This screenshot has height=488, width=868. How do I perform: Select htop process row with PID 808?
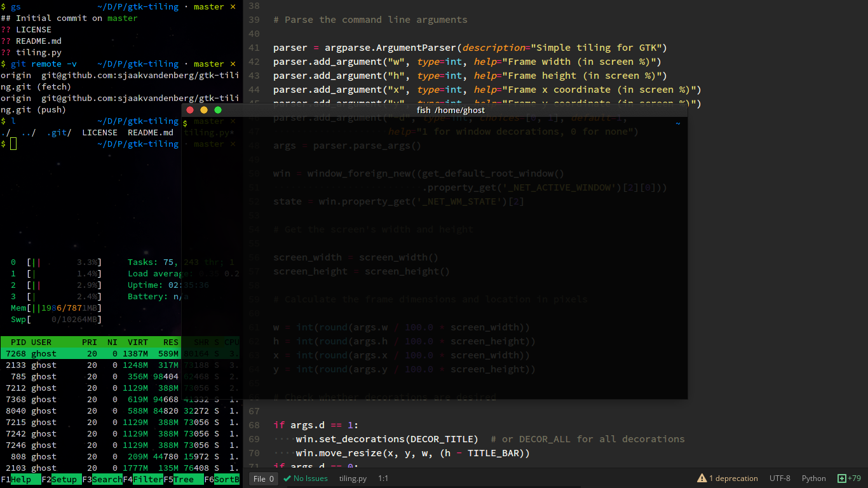click(120, 457)
